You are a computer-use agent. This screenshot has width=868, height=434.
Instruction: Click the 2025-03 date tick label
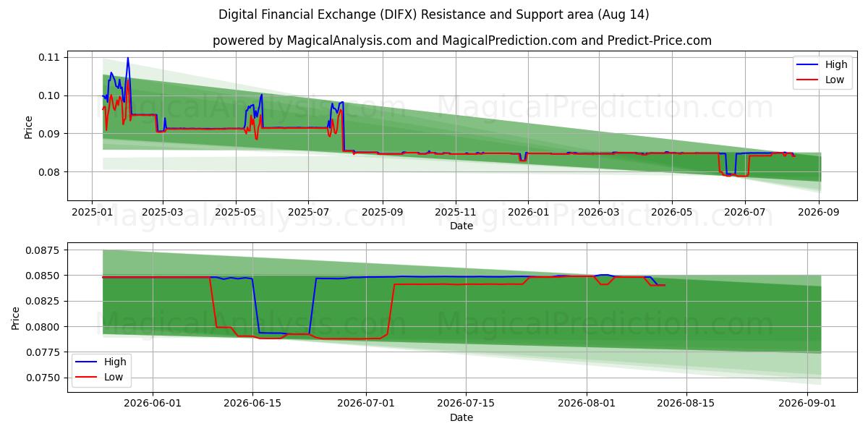tap(163, 212)
